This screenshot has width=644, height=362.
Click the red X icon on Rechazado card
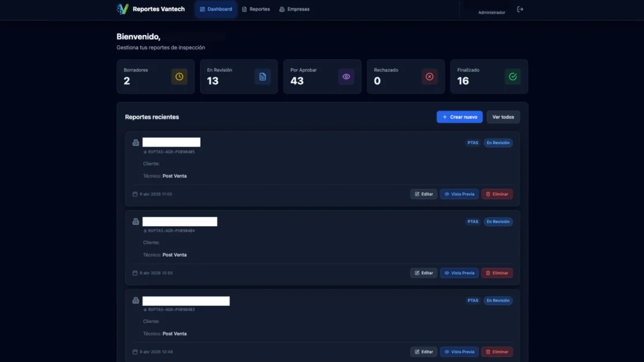[430, 77]
